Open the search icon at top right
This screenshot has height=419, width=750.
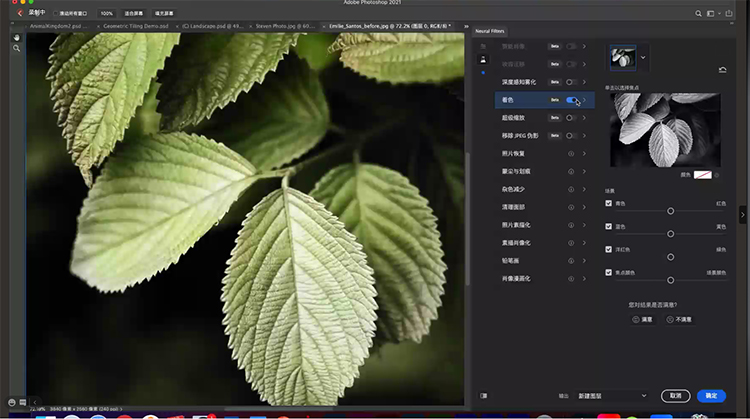pyautogui.click(x=698, y=13)
